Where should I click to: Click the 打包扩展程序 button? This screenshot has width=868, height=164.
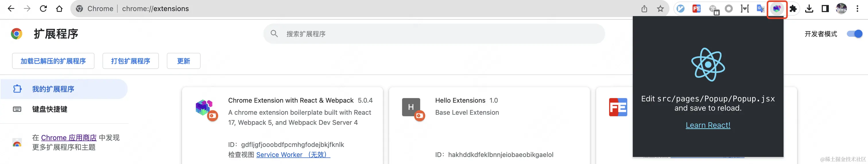point(130,61)
